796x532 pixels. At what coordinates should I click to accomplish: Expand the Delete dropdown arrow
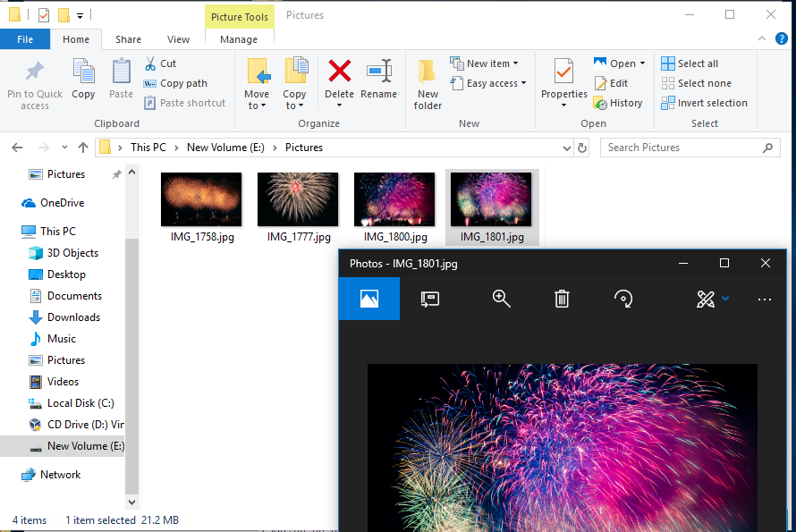point(339,106)
